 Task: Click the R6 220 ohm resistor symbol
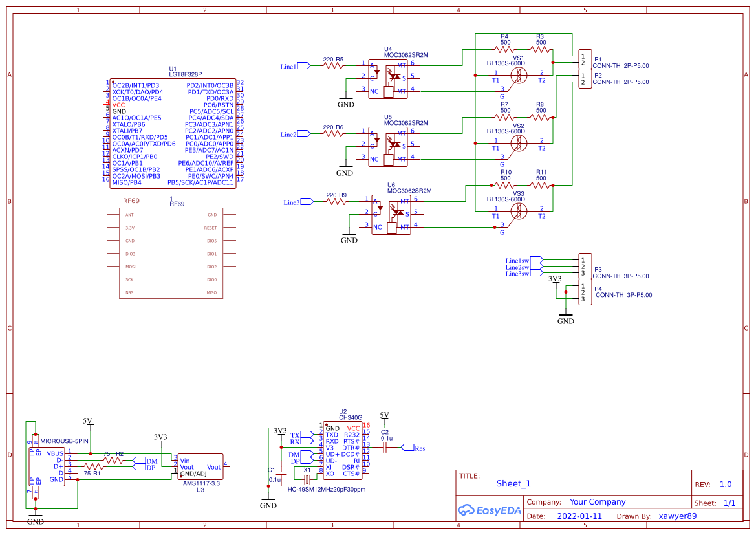(334, 134)
